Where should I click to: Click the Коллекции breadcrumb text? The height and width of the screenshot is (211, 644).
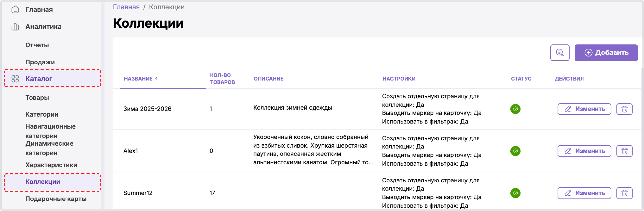click(x=167, y=7)
